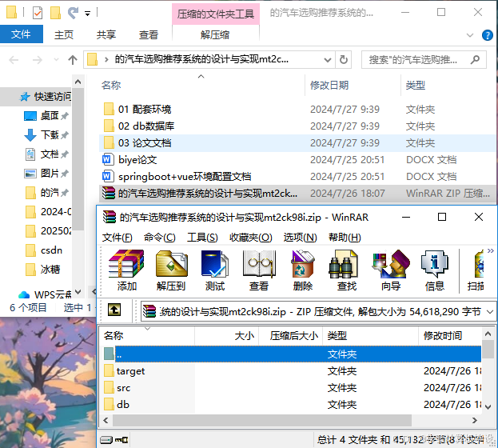Click the key icon in WinRAR status bar
Screen dimensions: 498x448
tap(122, 440)
